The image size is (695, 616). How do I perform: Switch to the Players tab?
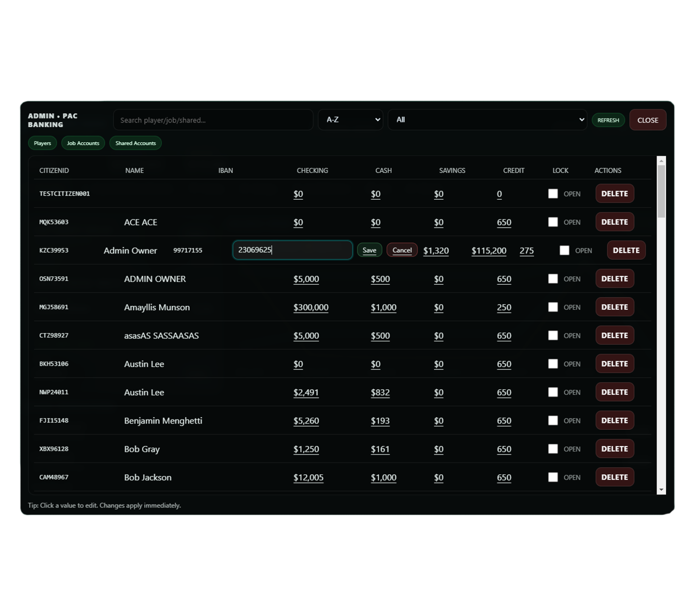coord(42,143)
